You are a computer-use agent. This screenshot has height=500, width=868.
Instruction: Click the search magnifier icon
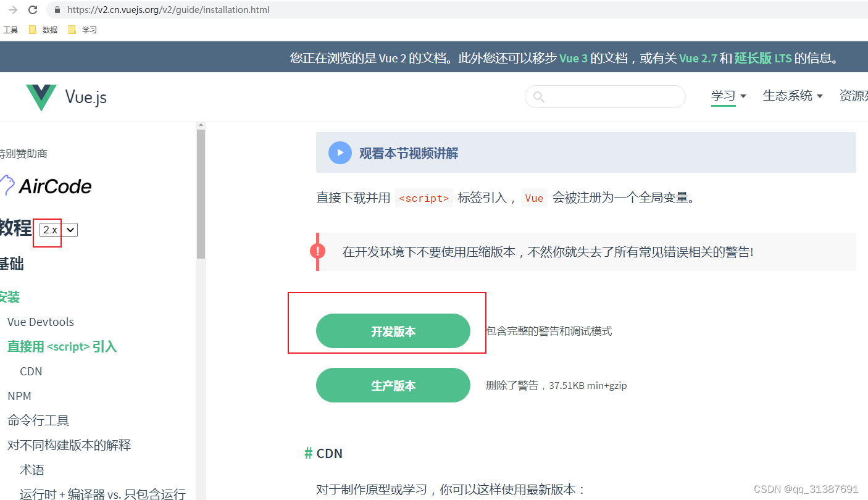pos(540,97)
